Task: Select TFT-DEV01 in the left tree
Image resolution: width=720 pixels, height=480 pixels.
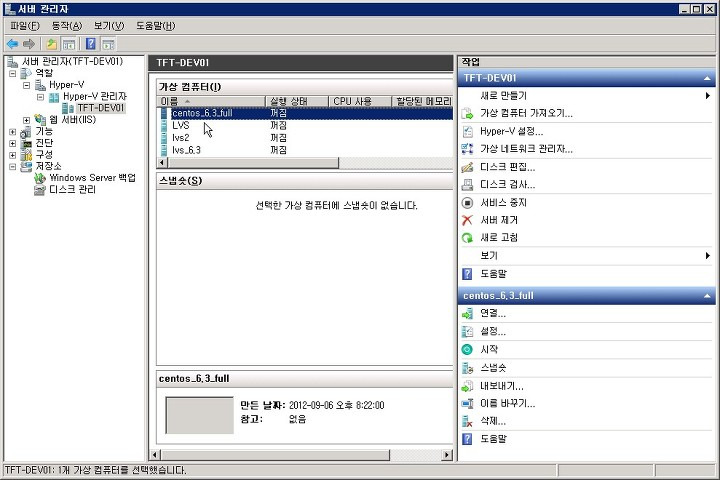Action: coord(101,108)
